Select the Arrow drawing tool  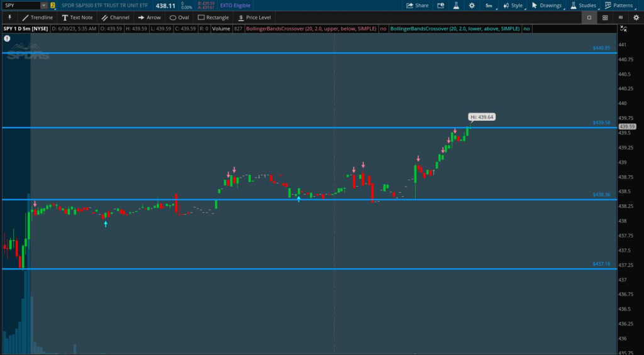pos(150,17)
